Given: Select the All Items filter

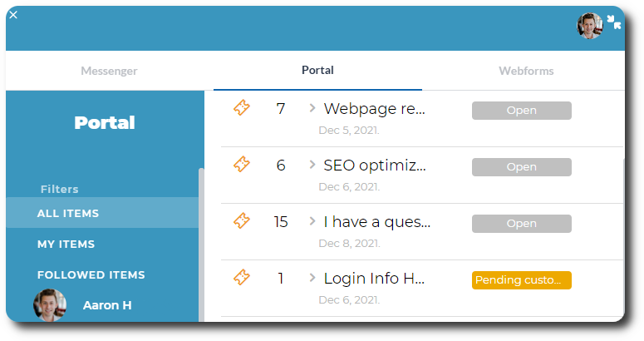Looking at the screenshot, I should click(68, 214).
